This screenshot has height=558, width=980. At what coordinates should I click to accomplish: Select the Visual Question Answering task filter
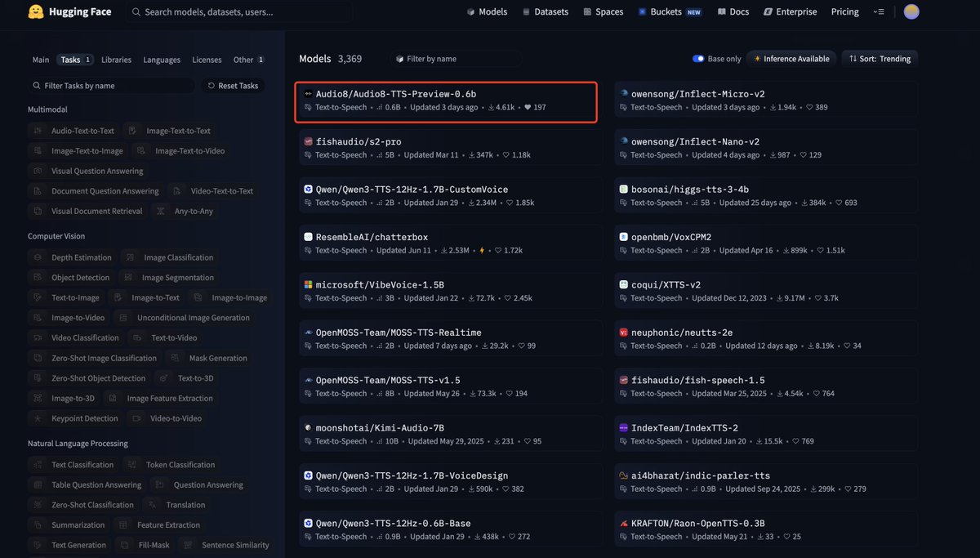[88, 172]
